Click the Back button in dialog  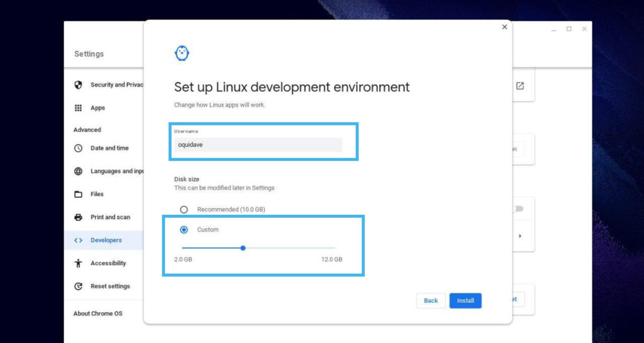coord(431,301)
